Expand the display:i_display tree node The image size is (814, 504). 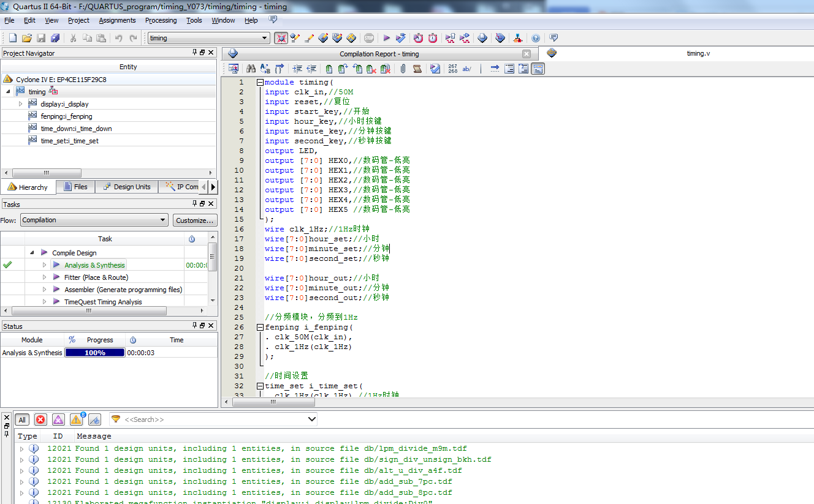(x=20, y=104)
